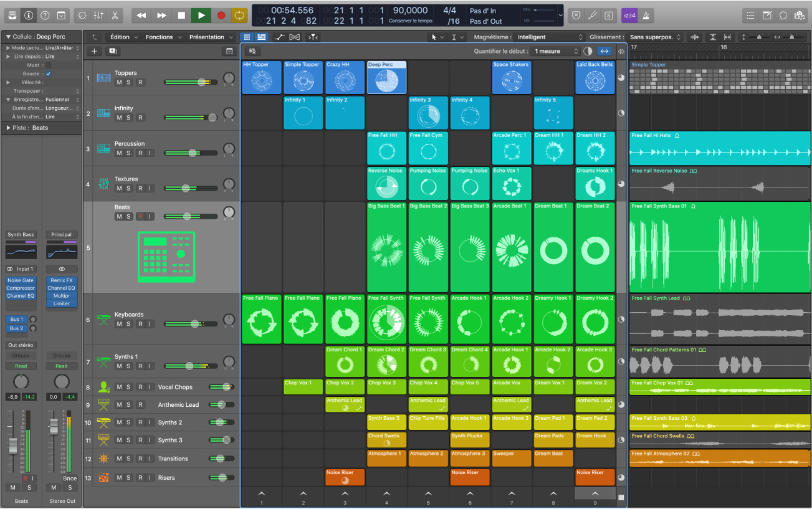812x509 pixels.
Task: Activate the 1234 count-in icon
Action: click(628, 15)
